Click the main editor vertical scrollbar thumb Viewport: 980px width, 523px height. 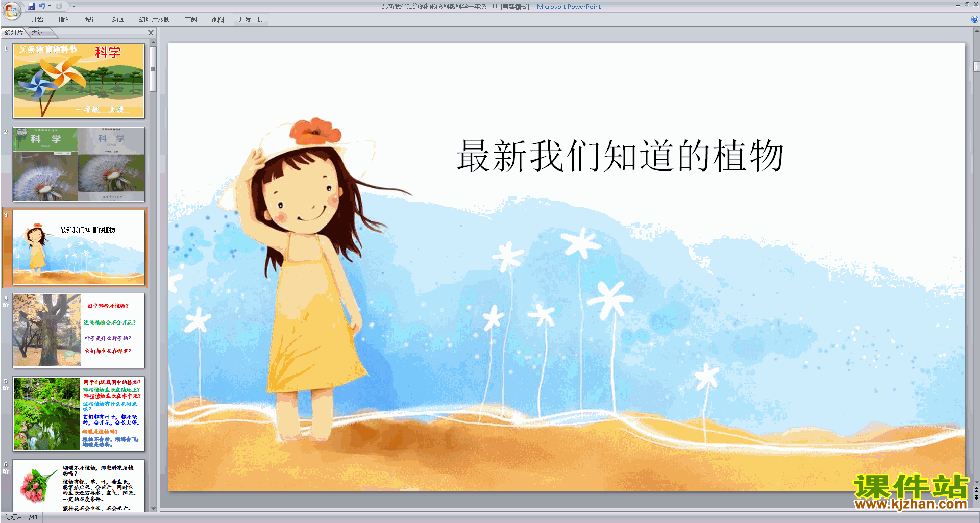(x=976, y=66)
